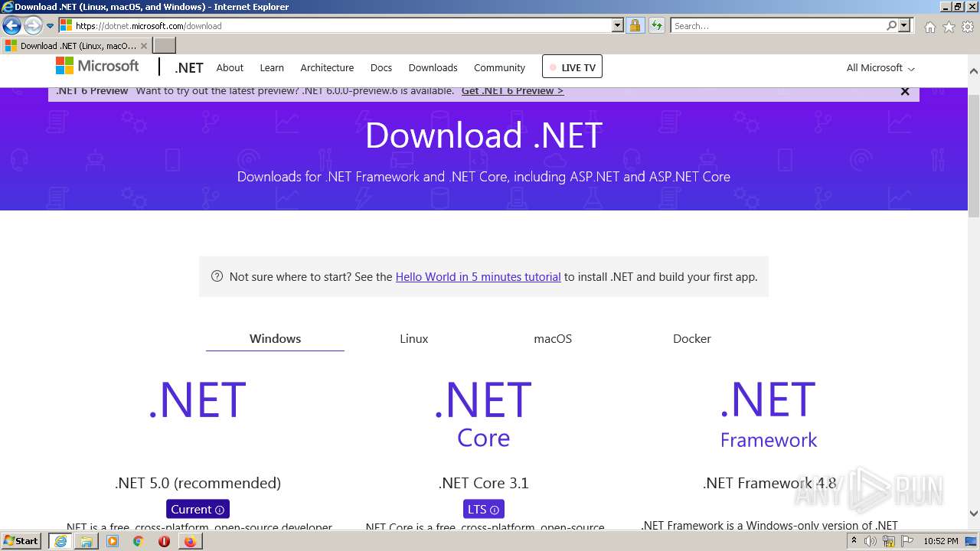Click the refresh page icon
Viewport: 980px width, 551px height.
pyautogui.click(x=656, y=25)
